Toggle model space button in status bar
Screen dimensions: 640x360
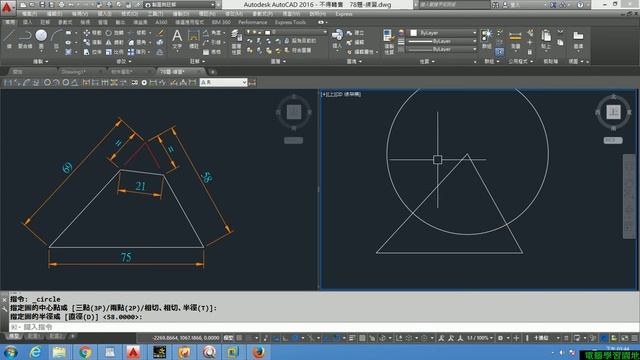pos(228,338)
